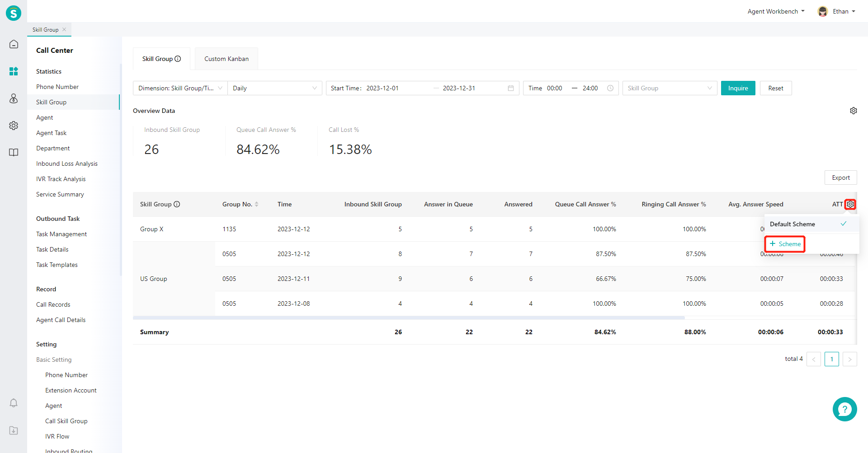The image size is (868, 453).
Task: Click the Queue Call Answer % column header
Action: (x=585, y=204)
